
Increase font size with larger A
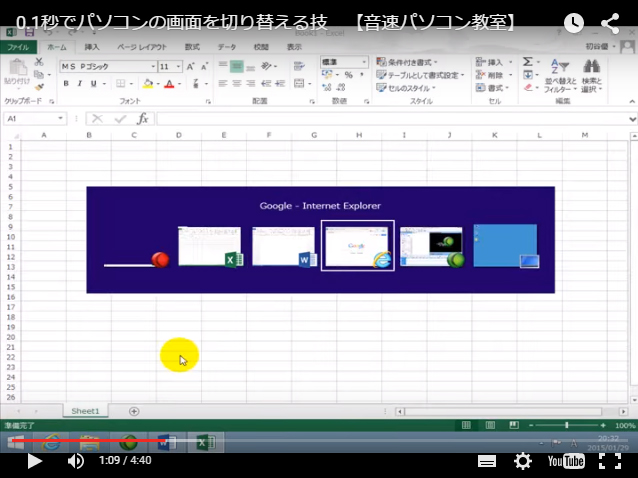click(190, 66)
